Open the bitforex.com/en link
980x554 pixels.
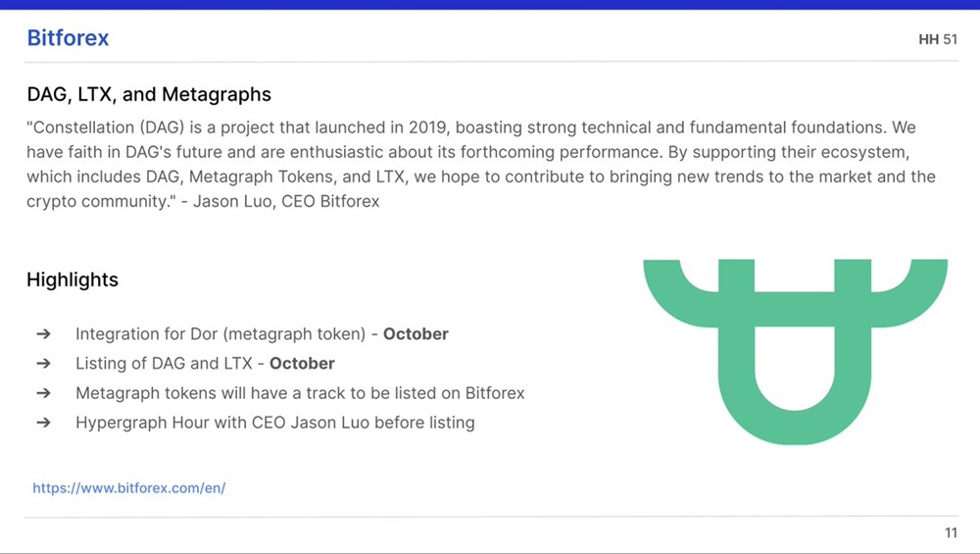pyautogui.click(x=129, y=487)
